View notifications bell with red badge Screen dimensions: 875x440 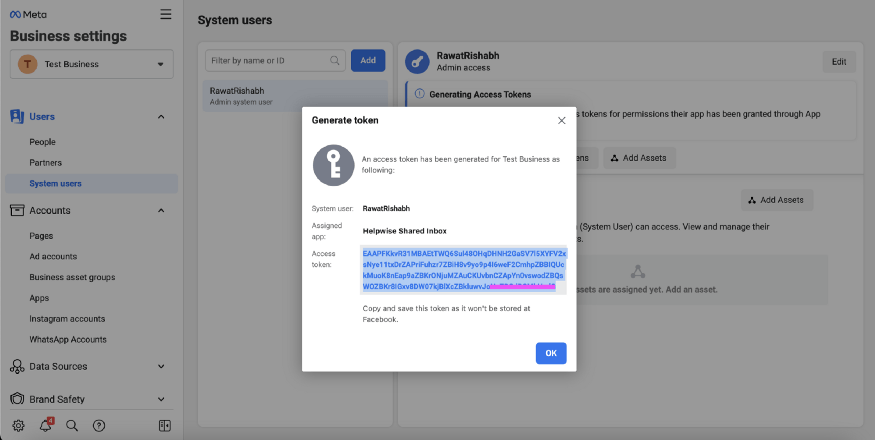[46, 425]
